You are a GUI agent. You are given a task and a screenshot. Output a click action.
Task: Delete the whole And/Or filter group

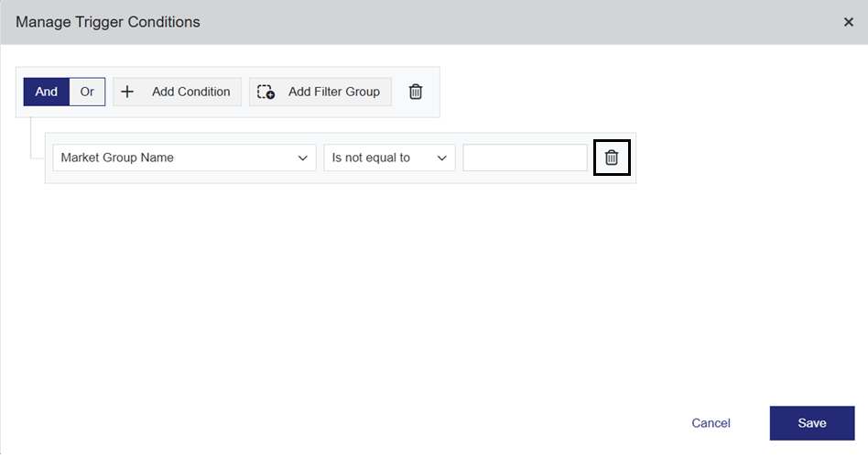[416, 92]
